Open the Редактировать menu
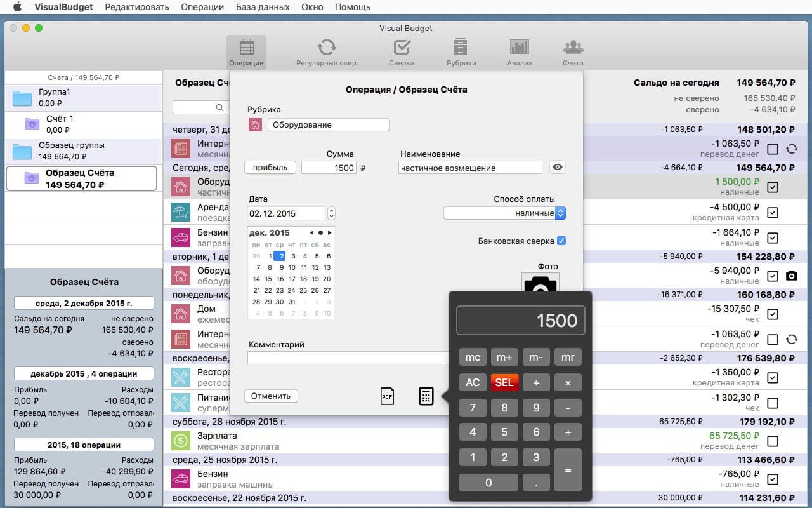 click(137, 7)
